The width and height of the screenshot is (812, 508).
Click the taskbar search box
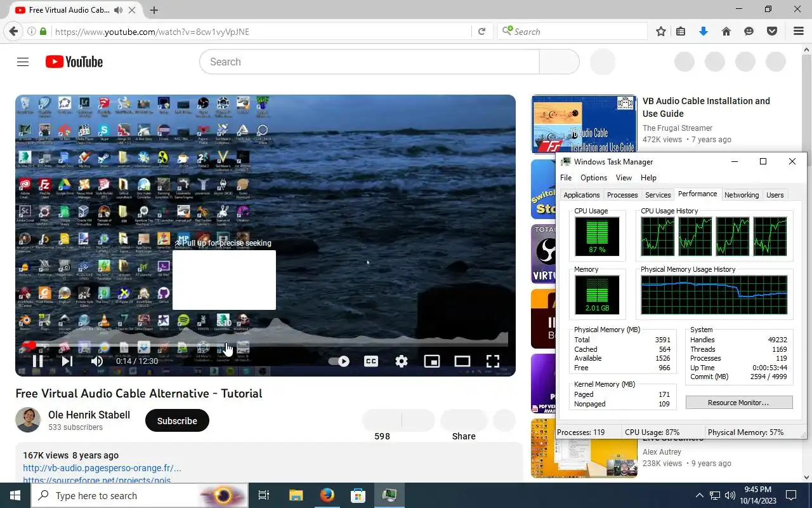[140, 495]
